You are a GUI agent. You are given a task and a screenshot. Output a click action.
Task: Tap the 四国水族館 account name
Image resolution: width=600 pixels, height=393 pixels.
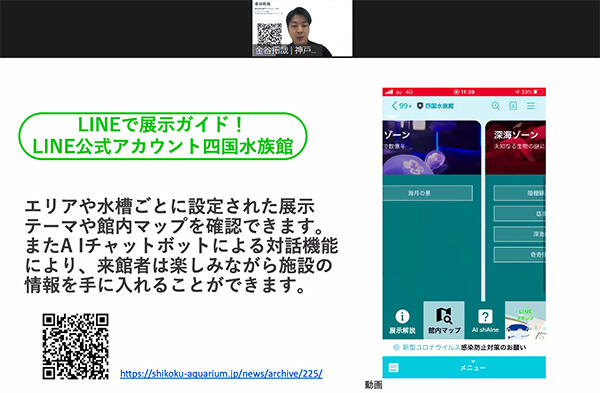pos(439,106)
